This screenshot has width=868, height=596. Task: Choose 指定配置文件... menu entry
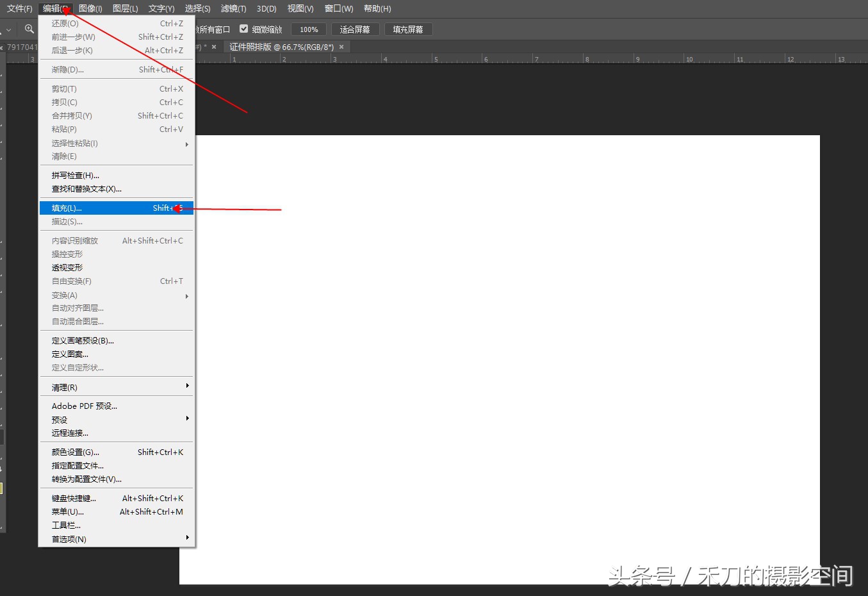click(117, 466)
